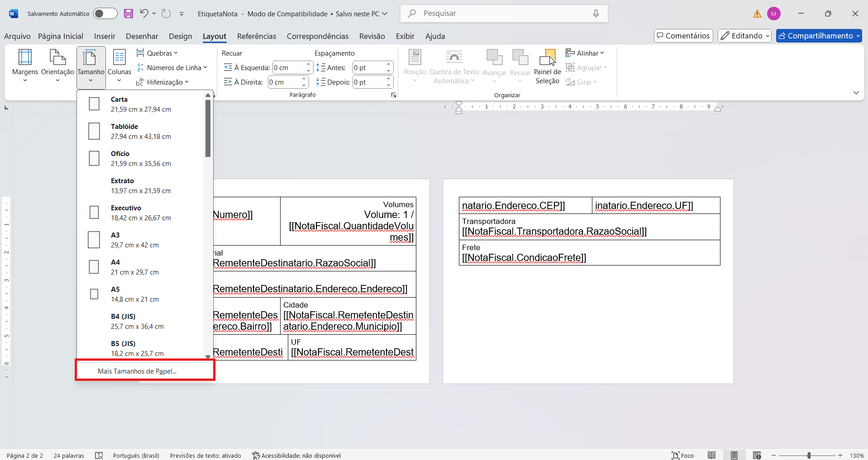Expand the Quebras dropdown
Screen dimensions: 868x460
click(157, 53)
